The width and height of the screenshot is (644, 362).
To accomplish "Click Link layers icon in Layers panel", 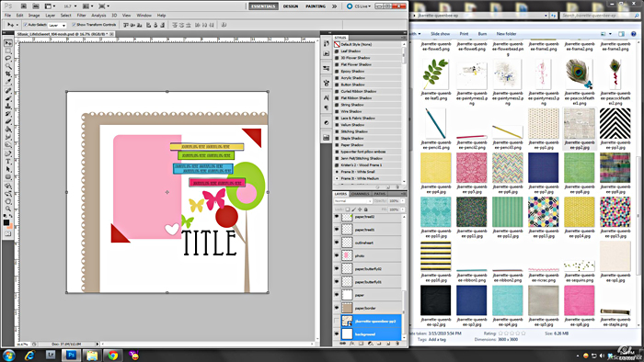I will [x=342, y=344].
